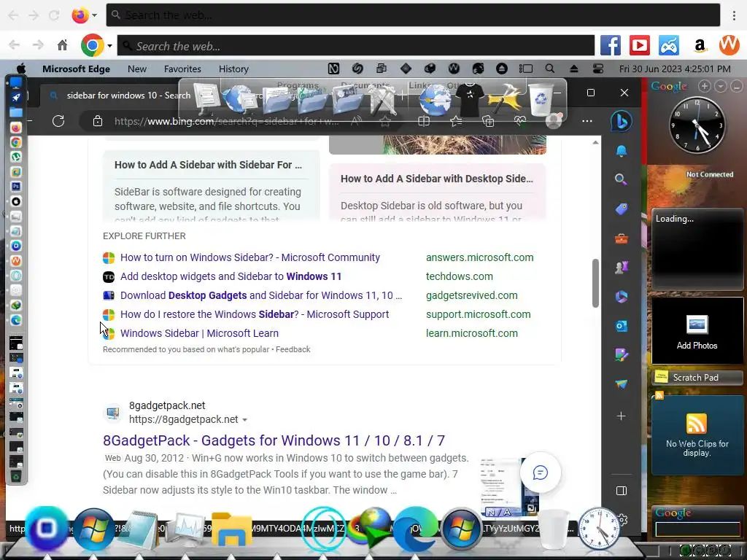The image size is (747, 560).
Task: Open the YouTube shortcut icon
Action: click(x=639, y=46)
